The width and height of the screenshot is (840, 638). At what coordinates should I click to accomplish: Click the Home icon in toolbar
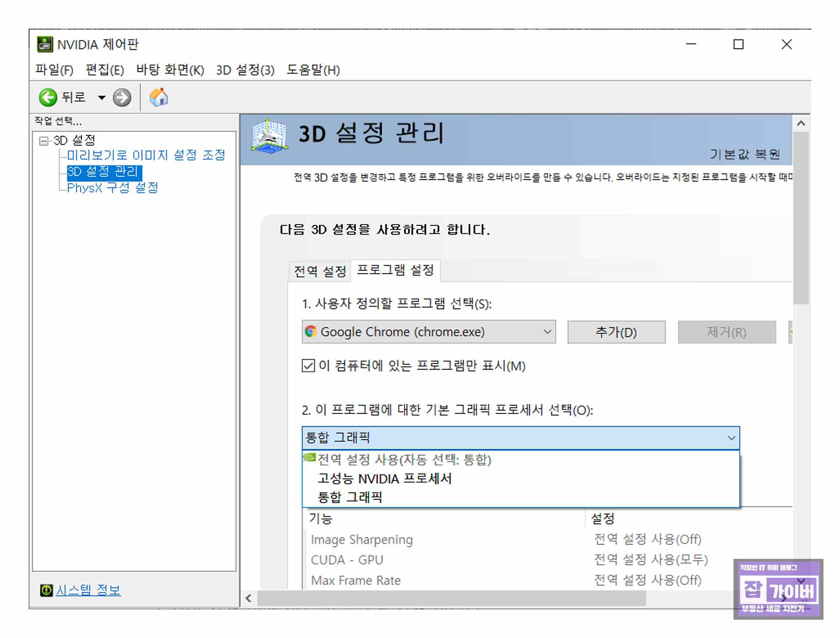(159, 97)
